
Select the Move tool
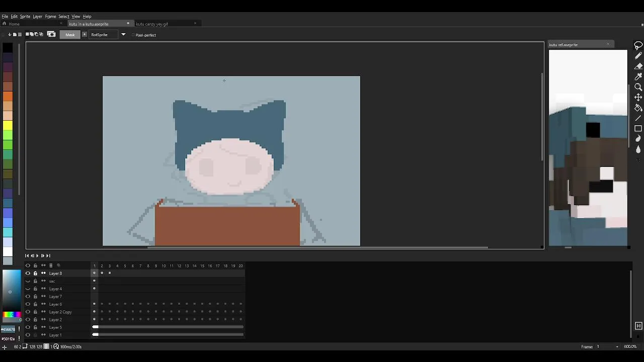(638, 97)
